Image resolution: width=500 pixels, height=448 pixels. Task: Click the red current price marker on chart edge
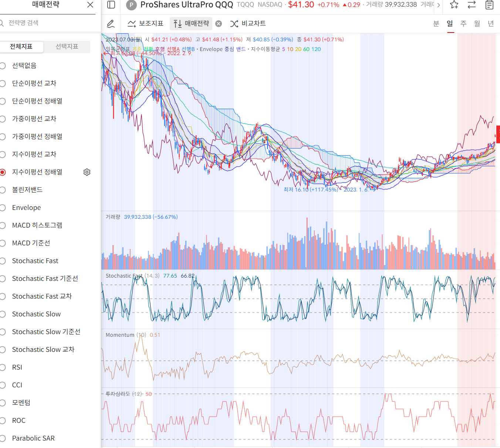[x=498, y=135]
